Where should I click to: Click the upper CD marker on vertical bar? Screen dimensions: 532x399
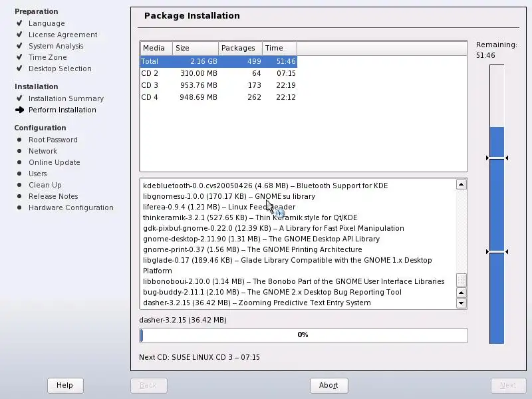497,158
